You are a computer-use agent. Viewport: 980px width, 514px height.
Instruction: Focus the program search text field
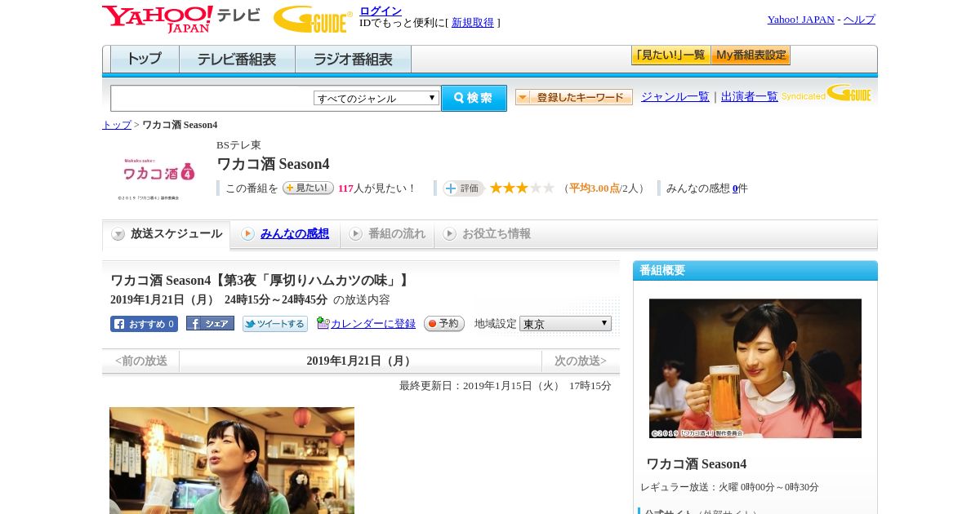point(212,98)
